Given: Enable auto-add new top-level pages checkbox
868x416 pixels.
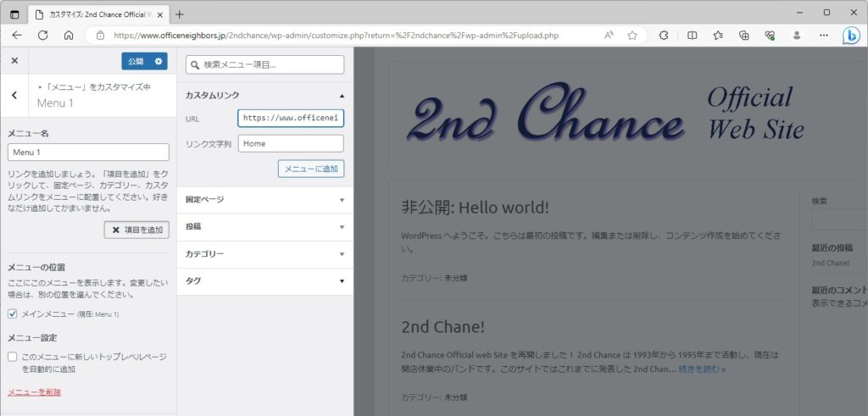Looking at the screenshot, I should pyautogui.click(x=13, y=357).
